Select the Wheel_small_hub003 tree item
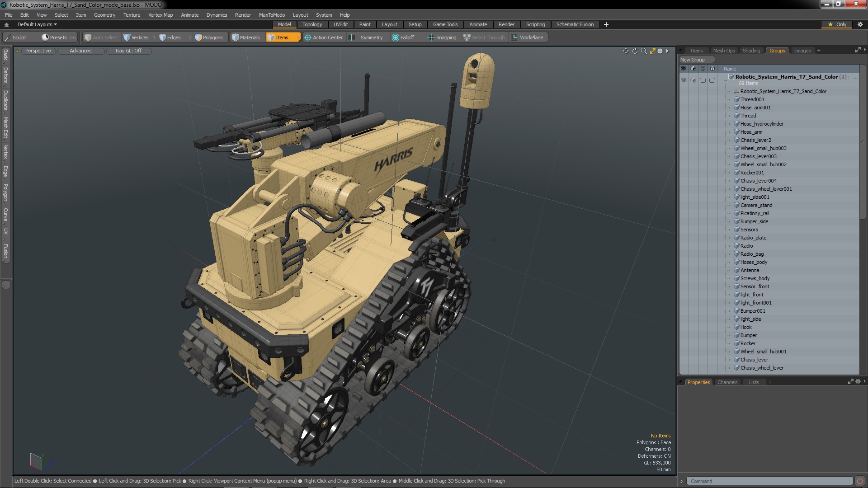Image resolution: width=868 pixels, height=488 pixels. [x=763, y=148]
